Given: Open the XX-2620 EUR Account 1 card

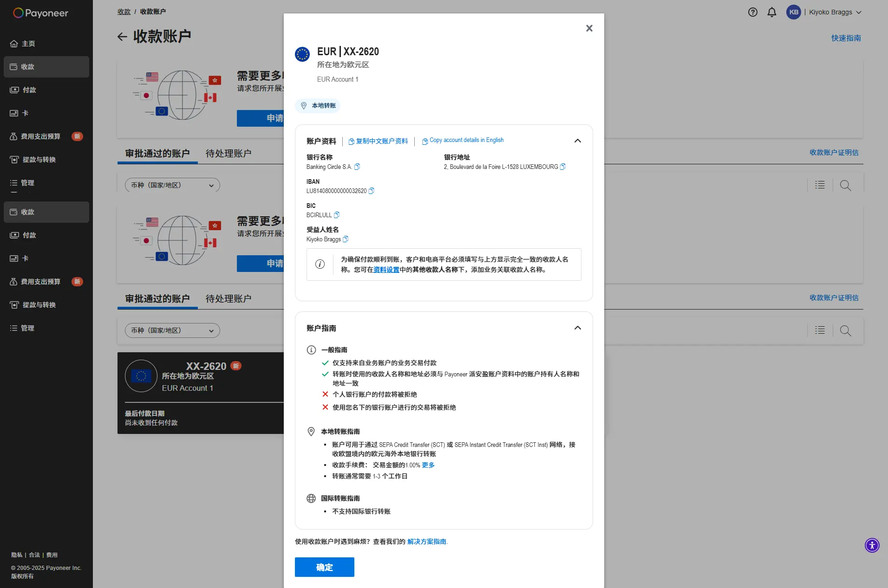Looking at the screenshot, I should coord(201,393).
